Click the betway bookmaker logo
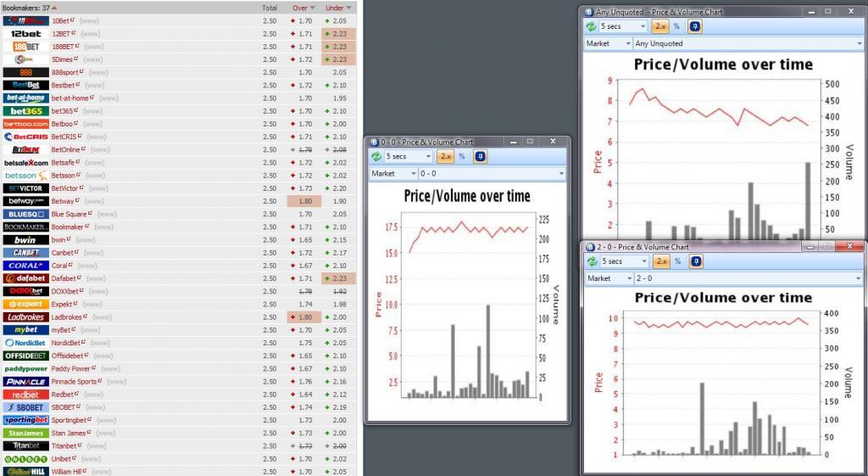The width and height of the screenshot is (868, 476). [26, 201]
